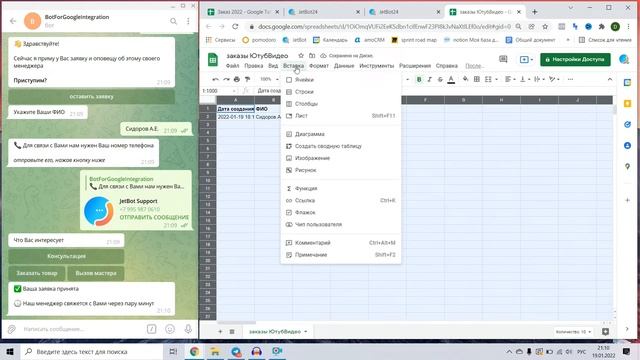640x360 pixels.
Task: Click the undo arrow in Sheets toolbar
Action: [x=216, y=79]
